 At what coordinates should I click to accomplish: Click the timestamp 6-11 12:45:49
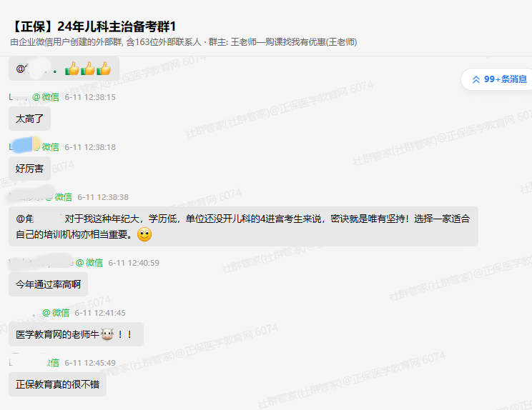[90, 363]
